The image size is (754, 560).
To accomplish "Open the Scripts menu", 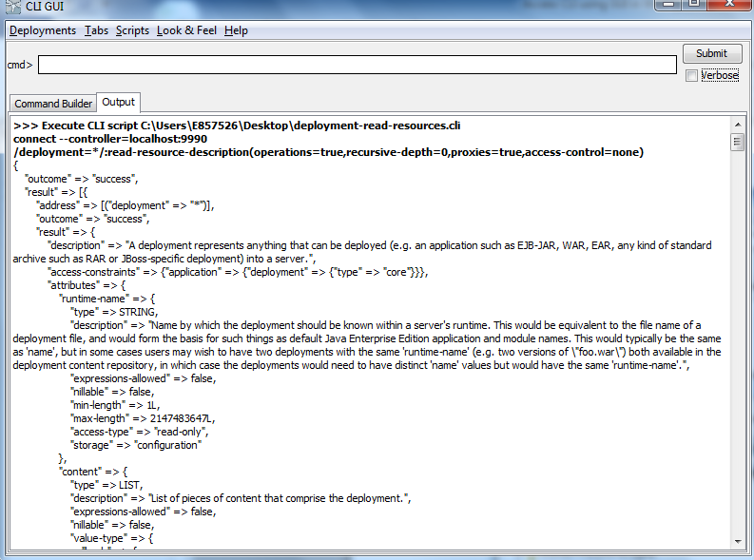I will tap(132, 30).
